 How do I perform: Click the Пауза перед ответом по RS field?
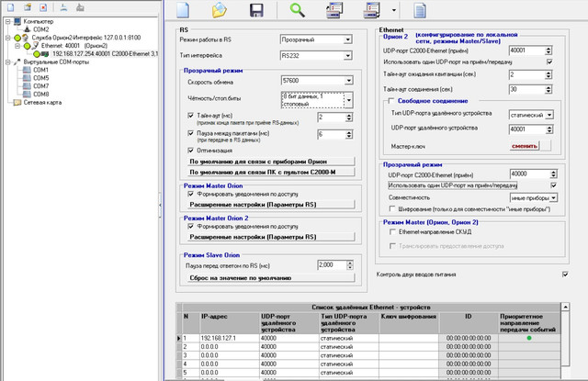(x=332, y=265)
